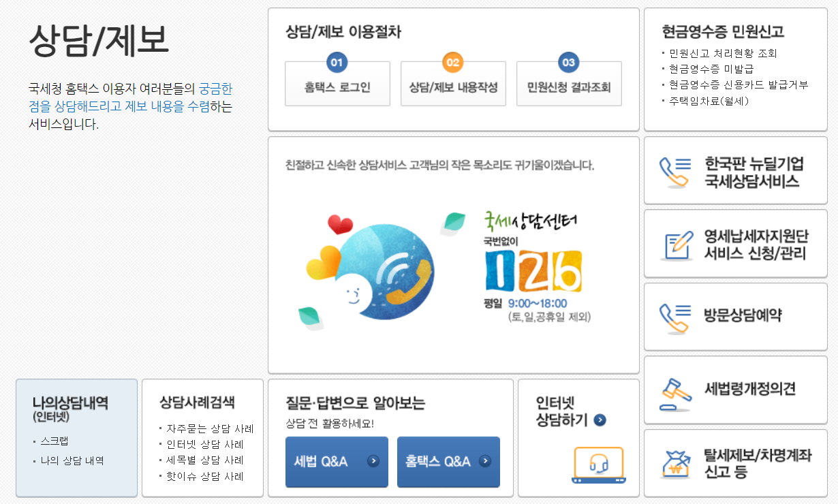
Task: Open 방문상담예약 menu
Action: pos(735,317)
